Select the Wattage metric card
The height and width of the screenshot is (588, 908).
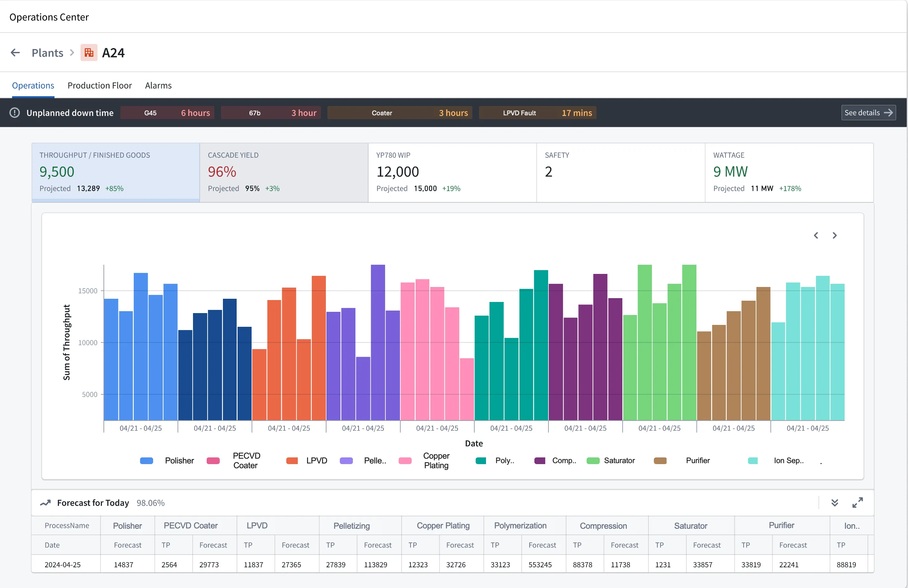[x=789, y=172]
